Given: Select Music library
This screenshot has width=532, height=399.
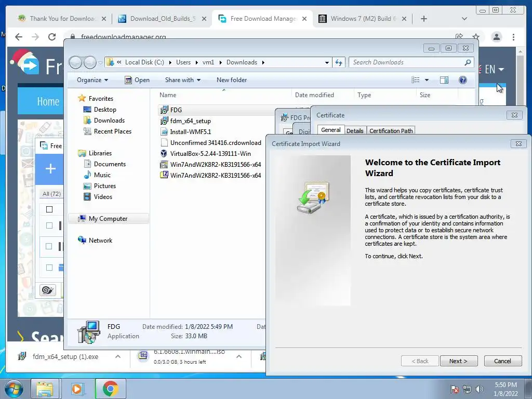Looking at the screenshot, I should click(x=102, y=175).
